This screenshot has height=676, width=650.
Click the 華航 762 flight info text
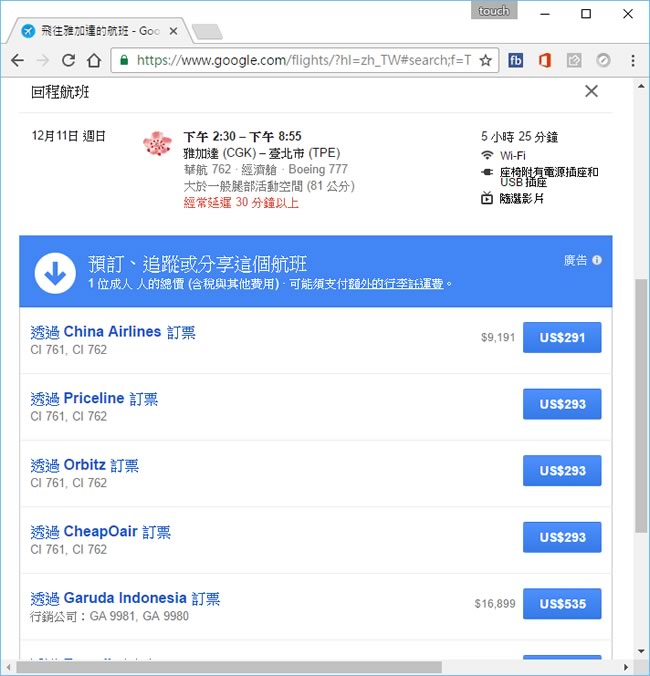pos(266,169)
